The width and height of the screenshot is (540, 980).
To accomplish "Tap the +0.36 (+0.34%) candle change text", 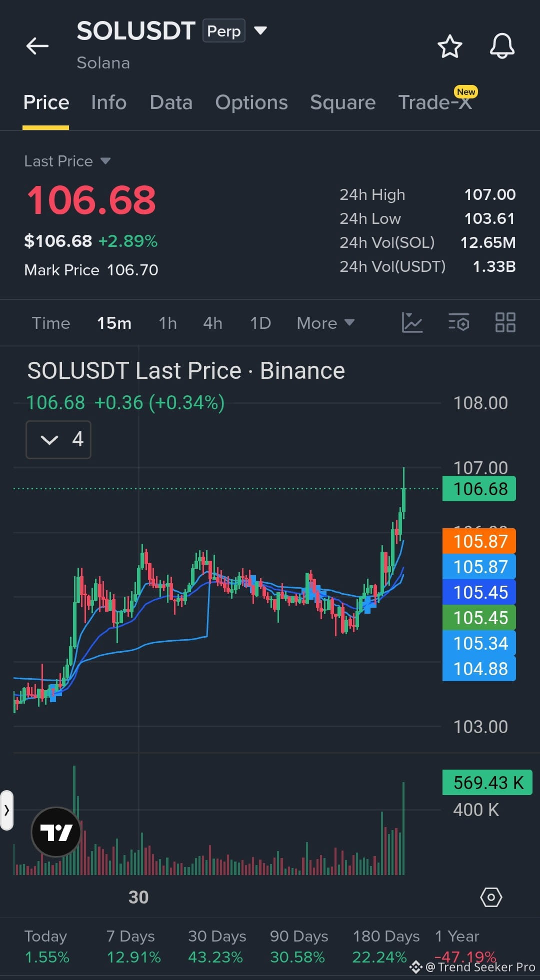I will click(159, 402).
